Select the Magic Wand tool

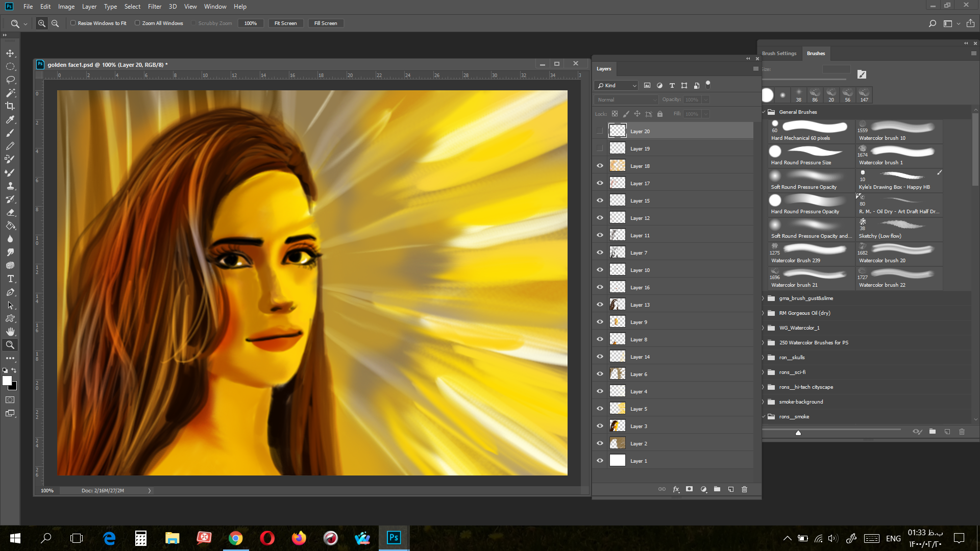tap(10, 93)
